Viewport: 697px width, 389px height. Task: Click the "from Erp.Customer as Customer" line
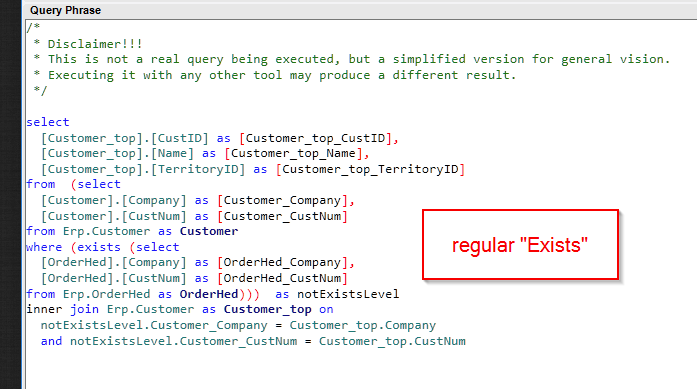click(x=132, y=232)
